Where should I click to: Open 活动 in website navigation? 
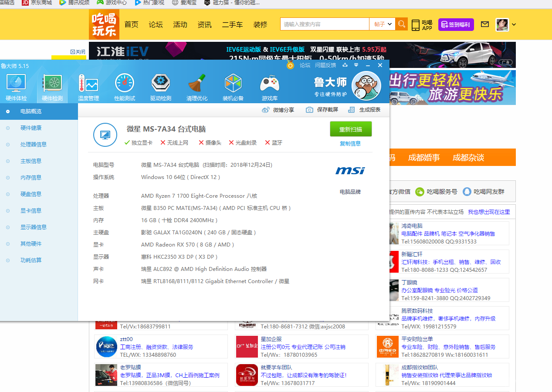tap(180, 25)
